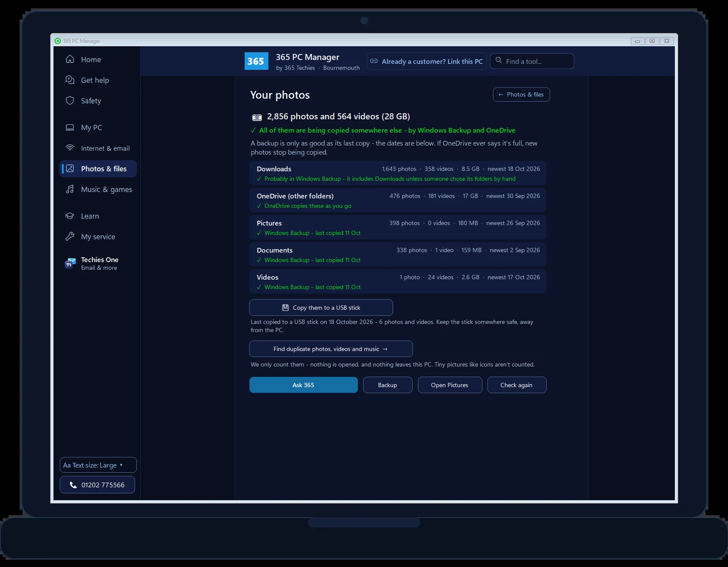Click the camera icon beside photo totals

pos(257,117)
